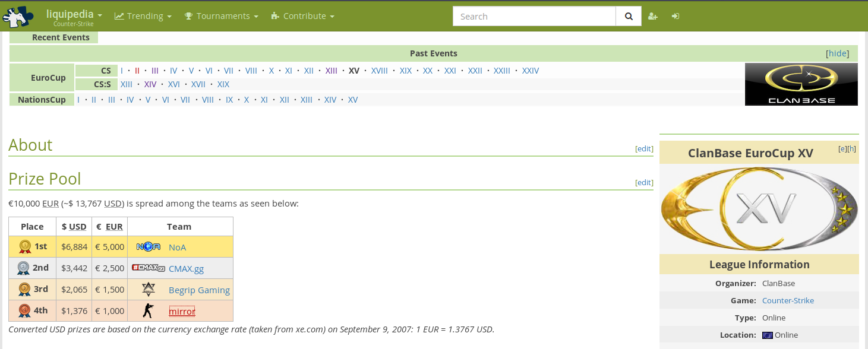Click the NationsCup row label

[x=42, y=100]
